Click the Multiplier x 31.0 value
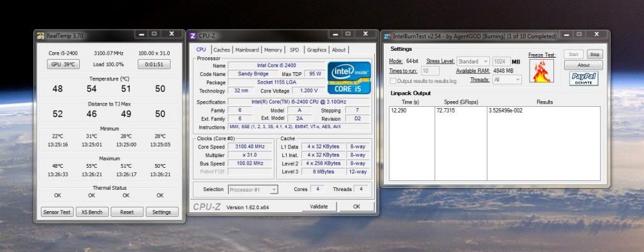The height and width of the screenshot is (252, 644). pos(250,155)
